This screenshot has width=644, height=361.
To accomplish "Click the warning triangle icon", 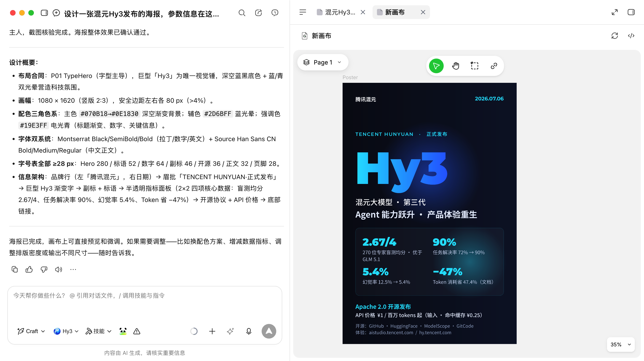I will pyautogui.click(x=137, y=331).
